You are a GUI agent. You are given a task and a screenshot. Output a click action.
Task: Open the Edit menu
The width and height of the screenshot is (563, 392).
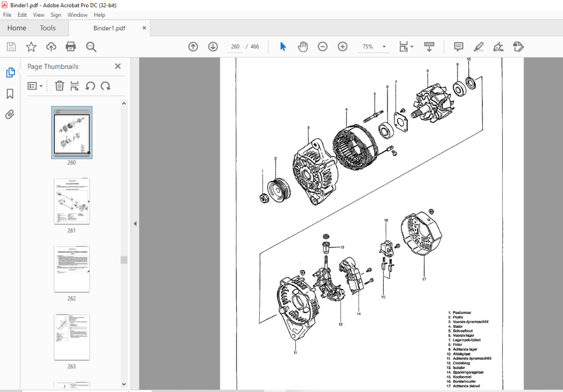pyautogui.click(x=22, y=15)
